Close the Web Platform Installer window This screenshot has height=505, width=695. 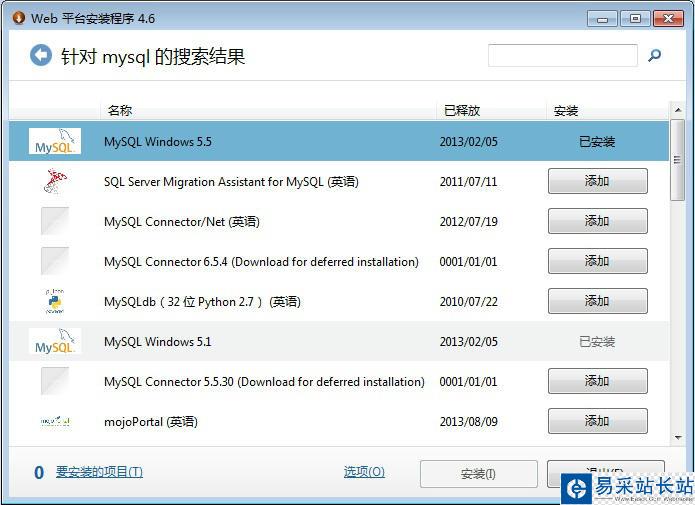pyautogui.click(x=668, y=19)
